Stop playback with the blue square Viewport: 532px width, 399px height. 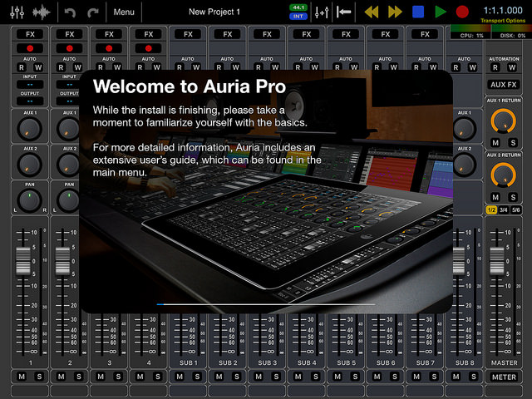tap(418, 12)
